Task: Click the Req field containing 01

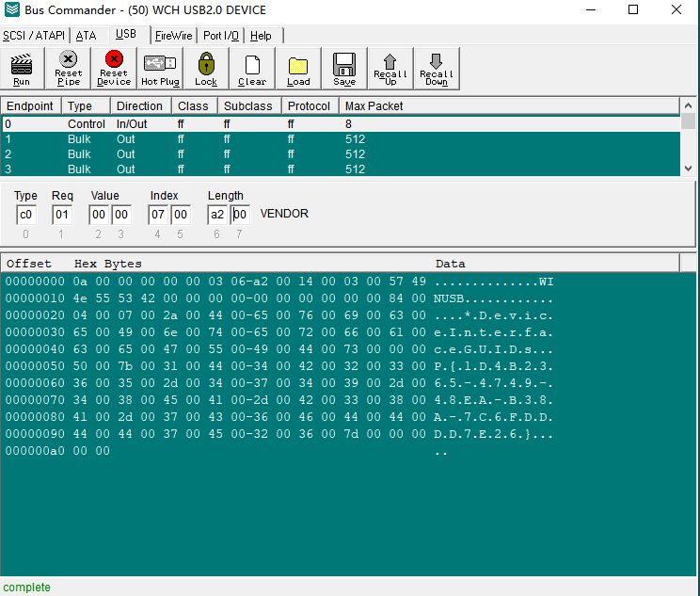Action: click(62, 215)
